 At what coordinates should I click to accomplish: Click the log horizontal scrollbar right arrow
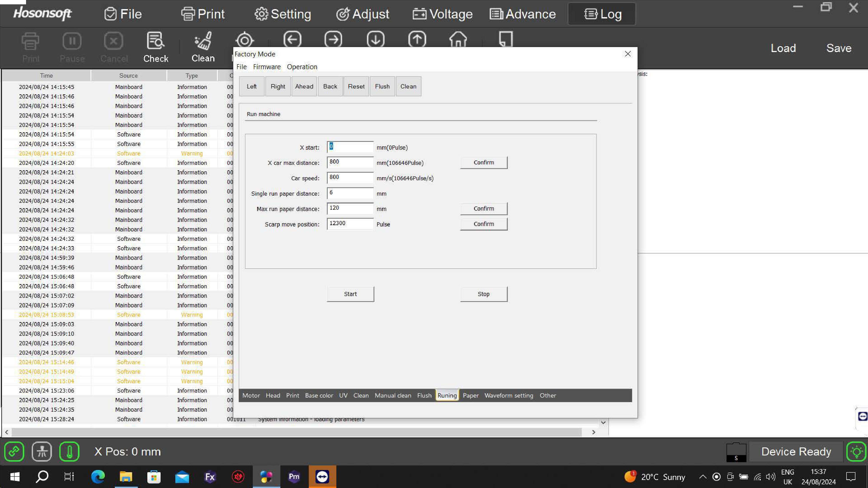pos(594,432)
